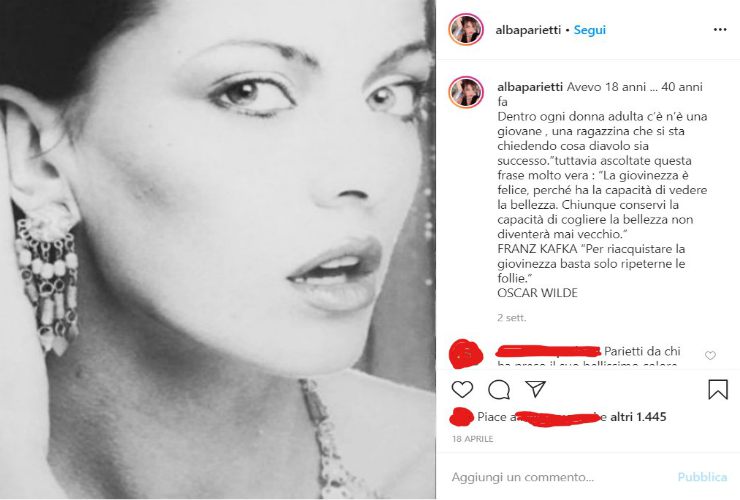
Task: Share the post via paper plane icon
Action: click(x=536, y=389)
